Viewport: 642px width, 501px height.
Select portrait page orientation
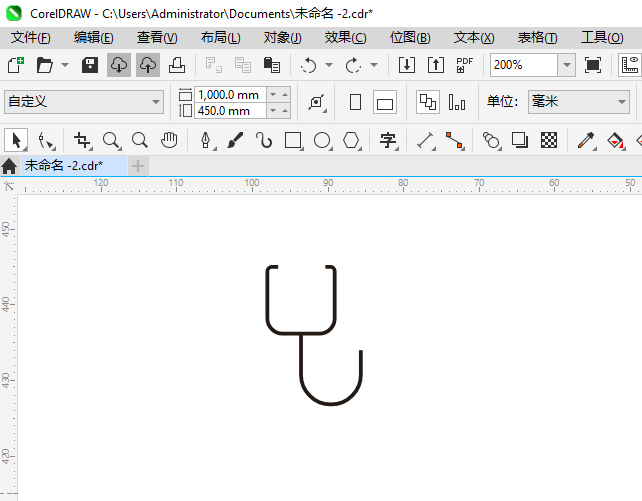(355, 102)
